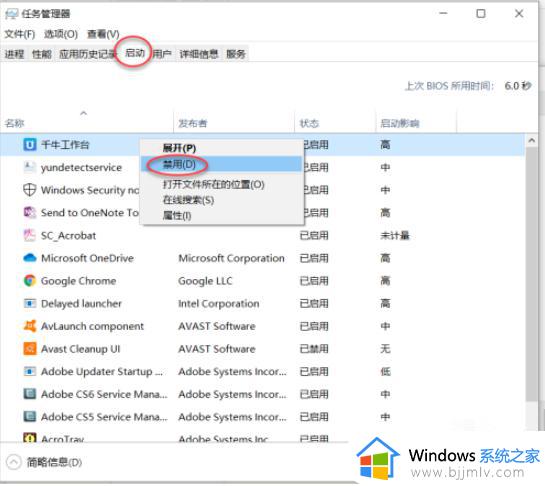Click the scrollbar up arrow
The width and height of the screenshot is (545, 486).
click(531, 140)
